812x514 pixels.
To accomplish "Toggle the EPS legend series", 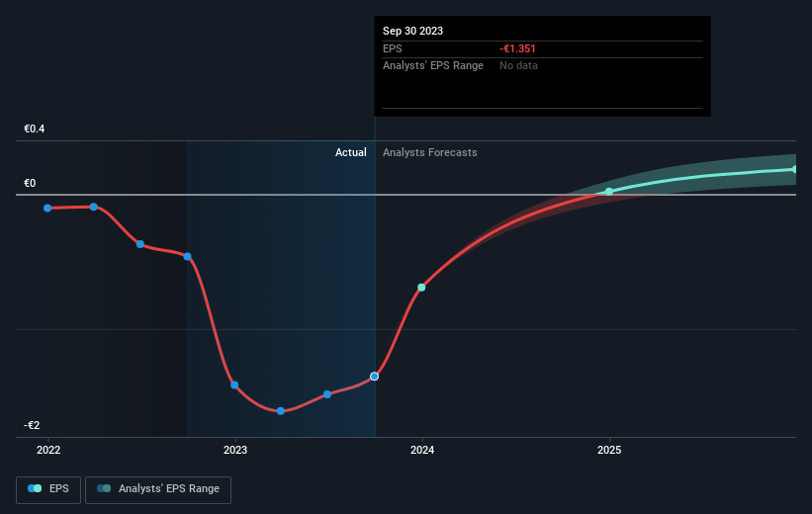I will 48,489.
